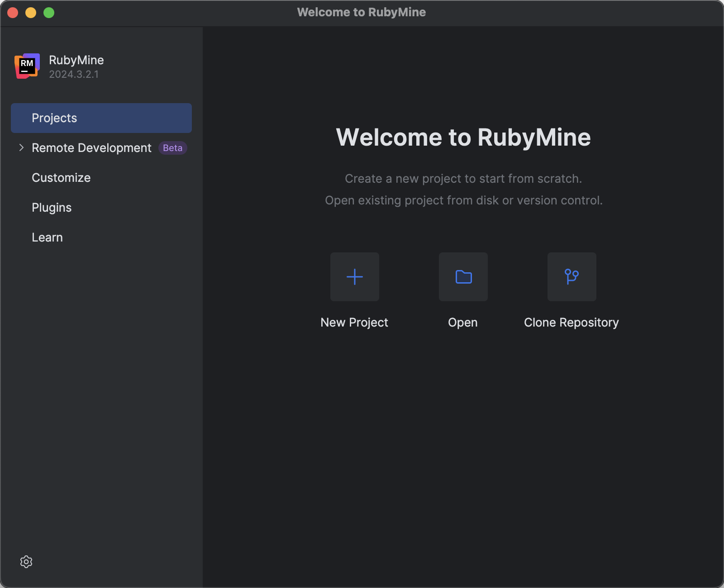Open the settings gear at bottom left
This screenshot has height=588, width=724.
click(x=26, y=562)
